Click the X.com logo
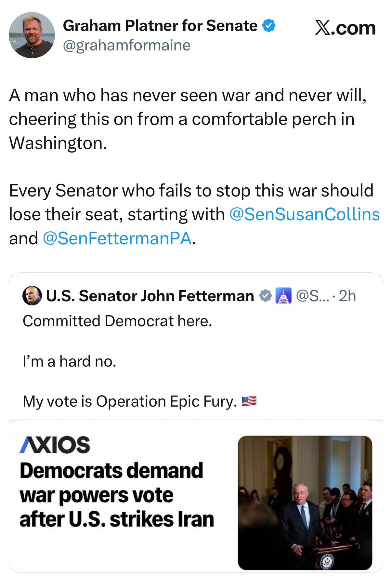This screenshot has width=392, height=579. point(345,28)
